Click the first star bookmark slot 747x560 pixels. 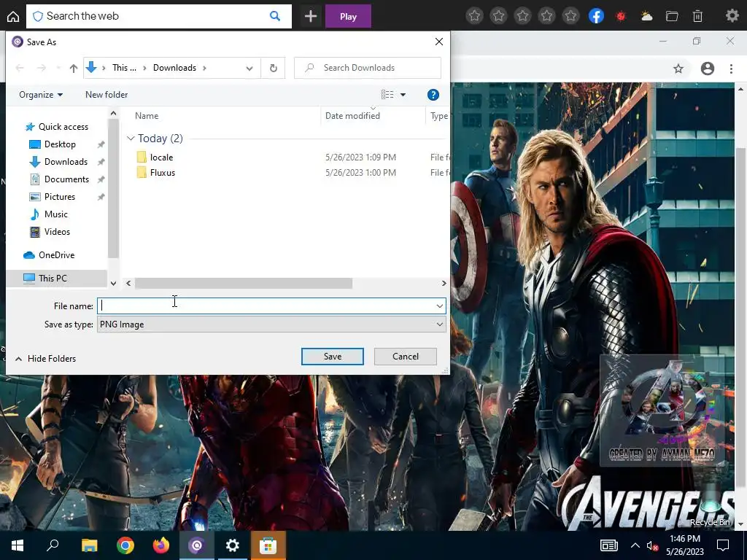tap(474, 16)
